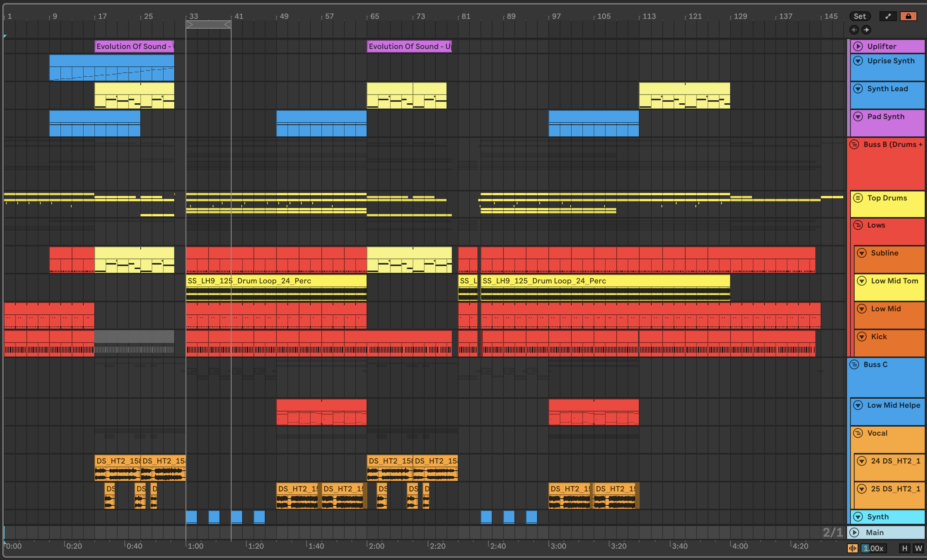The width and height of the screenshot is (927, 560).
Task: Click the 1.00x zoom value field
Action: tap(873, 548)
